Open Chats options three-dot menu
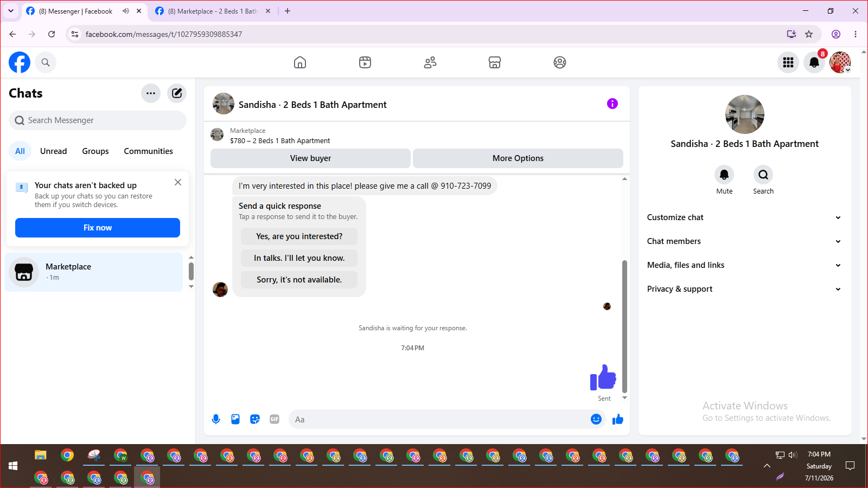The height and width of the screenshot is (488, 868). [x=151, y=93]
